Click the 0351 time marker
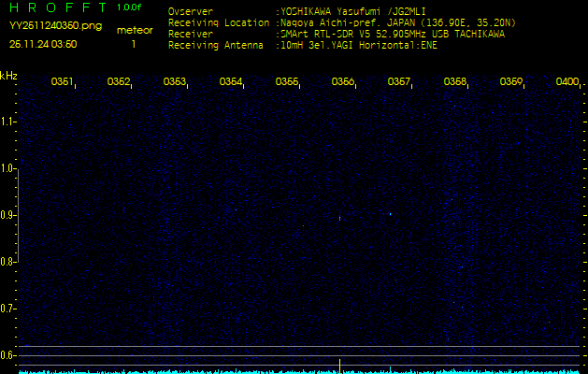 (x=62, y=81)
